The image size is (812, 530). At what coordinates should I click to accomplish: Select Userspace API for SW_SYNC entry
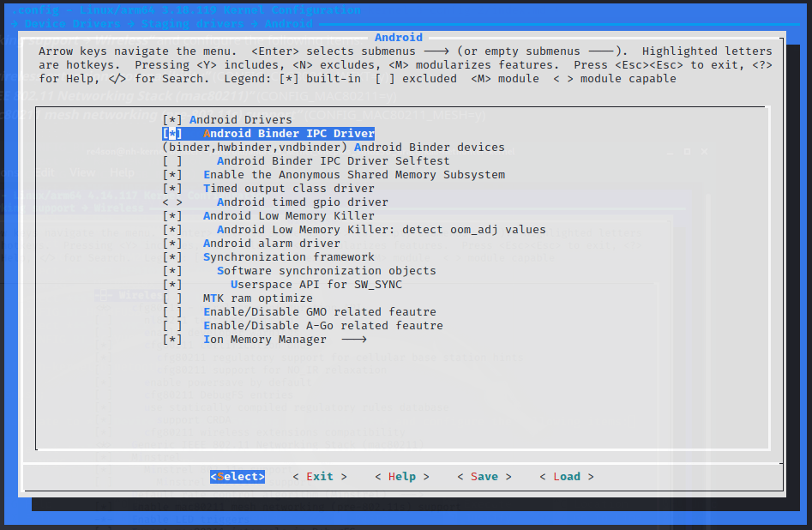point(316,285)
